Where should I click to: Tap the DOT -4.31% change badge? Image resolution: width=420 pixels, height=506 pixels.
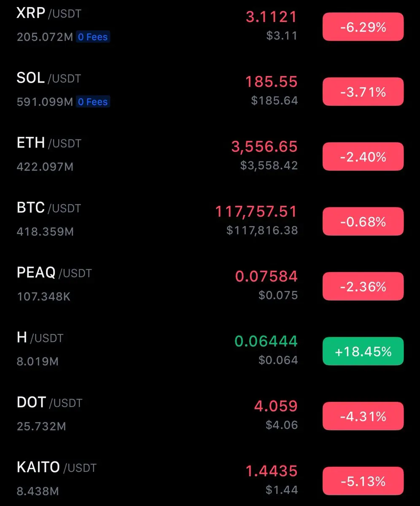363,416
